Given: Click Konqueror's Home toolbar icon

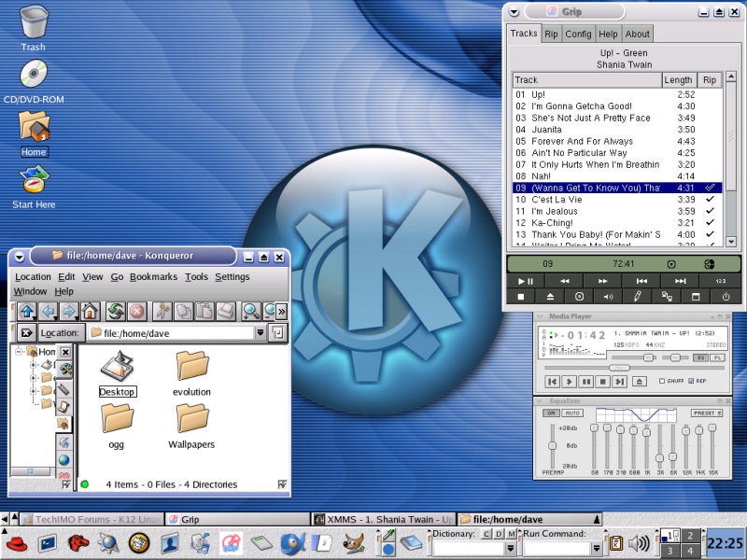Looking at the screenshot, I should click(90, 312).
